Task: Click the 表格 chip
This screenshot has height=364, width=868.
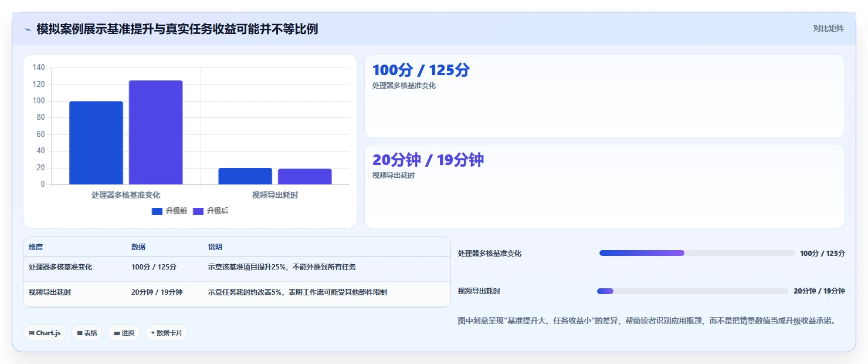Action: pos(87,333)
